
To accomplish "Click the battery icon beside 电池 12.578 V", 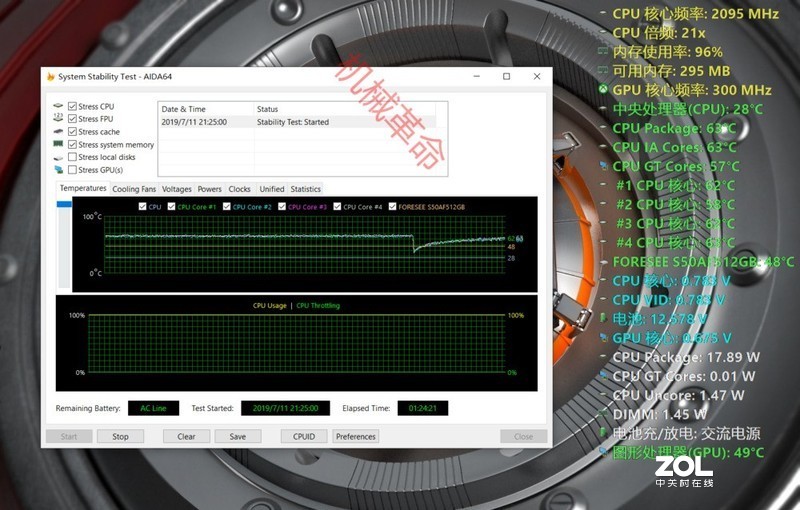I will (604, 319).
